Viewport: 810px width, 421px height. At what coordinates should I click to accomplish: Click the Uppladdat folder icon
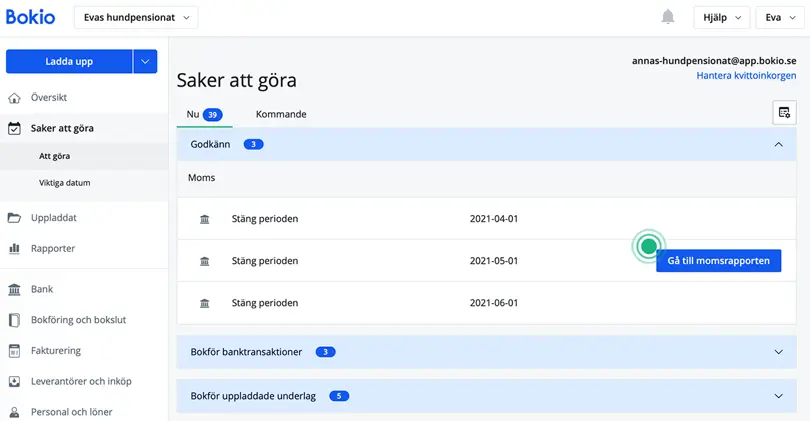(14, 218)
